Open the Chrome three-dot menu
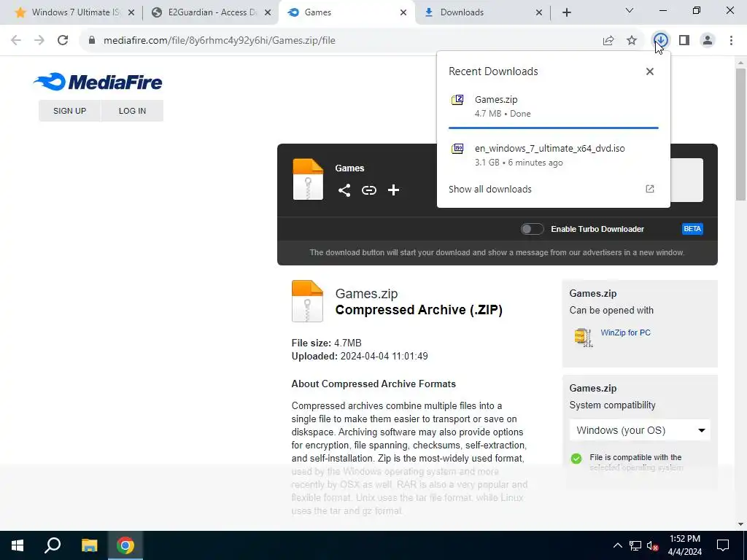 pyautogui.click(x=731, y=41)
